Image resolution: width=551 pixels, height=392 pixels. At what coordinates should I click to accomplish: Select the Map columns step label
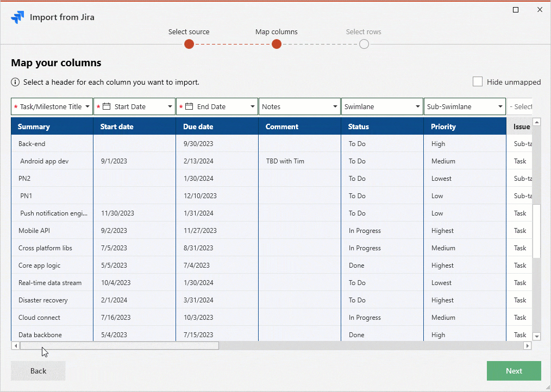click(277, 31)
